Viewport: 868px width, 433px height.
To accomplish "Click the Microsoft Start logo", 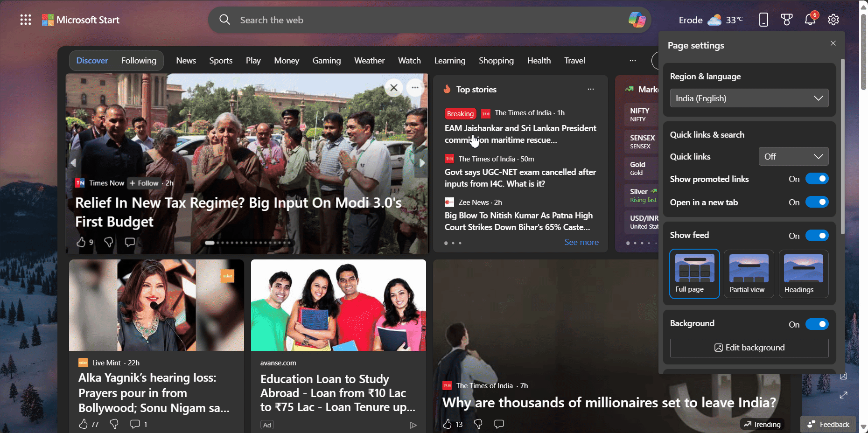I will pyautogui.click(x=81, y=20).
